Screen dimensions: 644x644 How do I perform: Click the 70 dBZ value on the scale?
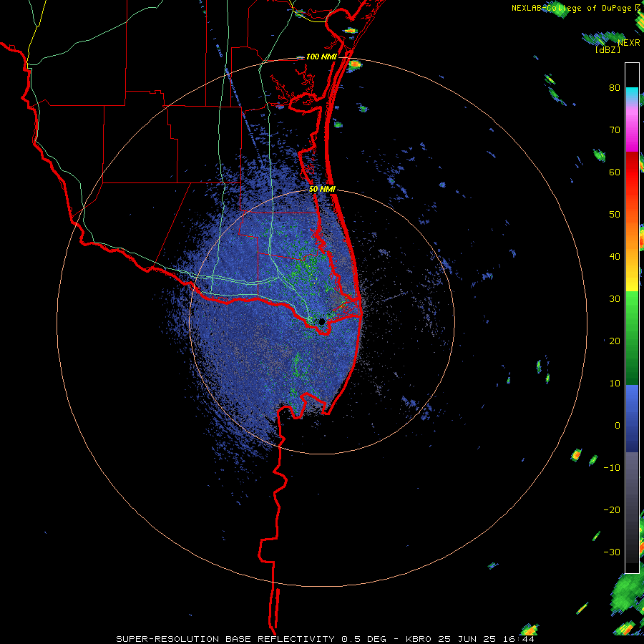click(x=615, y=130)
